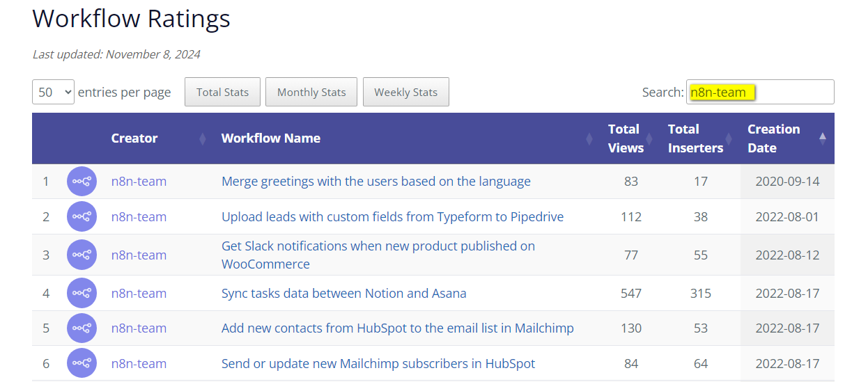Click workflow icon in row 3

point(82,255)
